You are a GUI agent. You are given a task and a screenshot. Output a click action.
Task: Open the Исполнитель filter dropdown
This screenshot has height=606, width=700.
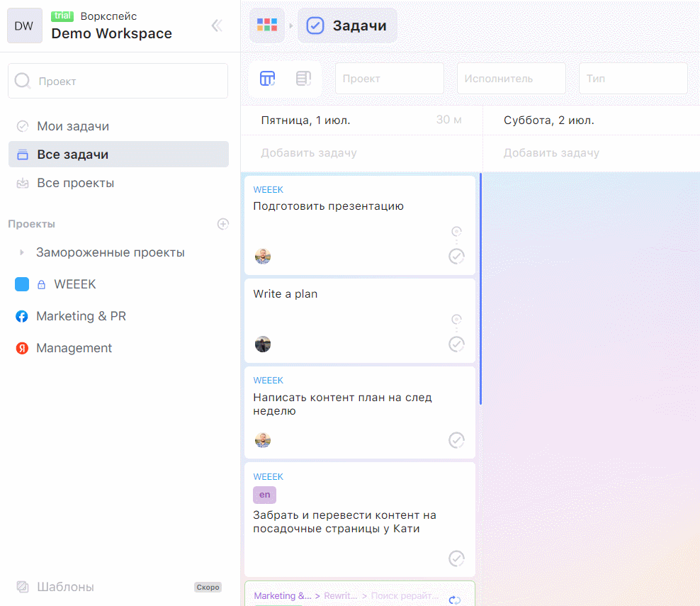[511, 79]
